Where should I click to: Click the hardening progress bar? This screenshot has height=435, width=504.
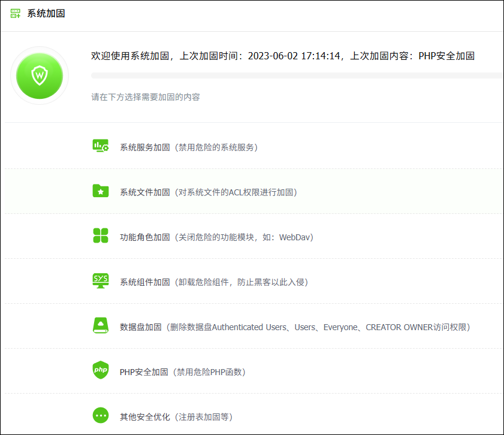point(297,76)
